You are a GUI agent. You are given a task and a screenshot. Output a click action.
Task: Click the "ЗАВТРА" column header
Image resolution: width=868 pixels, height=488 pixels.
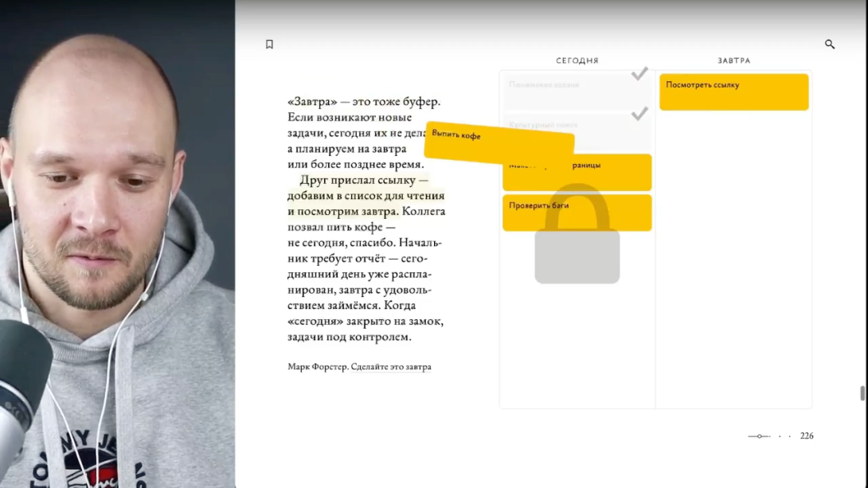(x=734, y=61)
